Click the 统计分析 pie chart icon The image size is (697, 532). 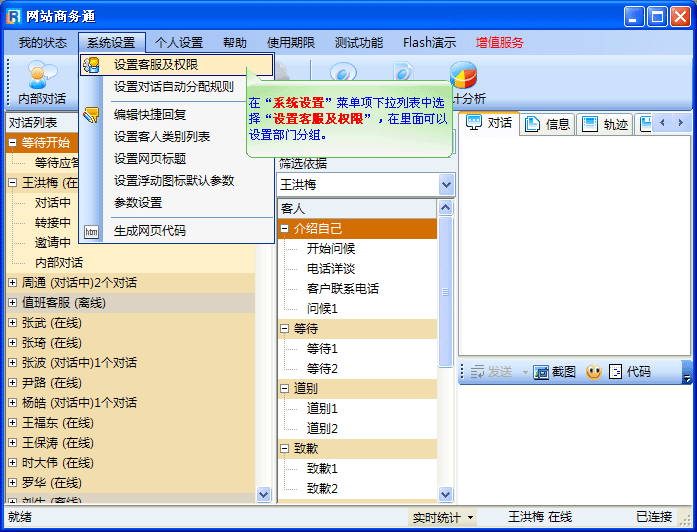tap(463, 76)
